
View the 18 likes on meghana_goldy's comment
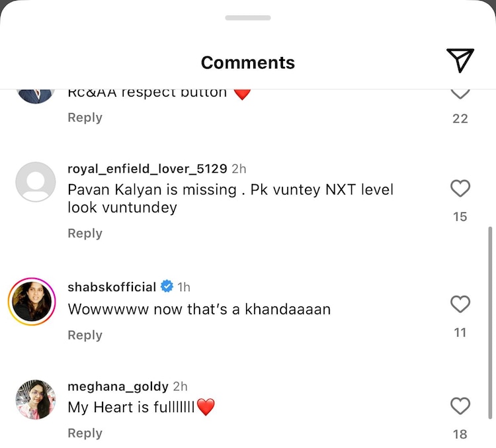(x=460, y=434)
